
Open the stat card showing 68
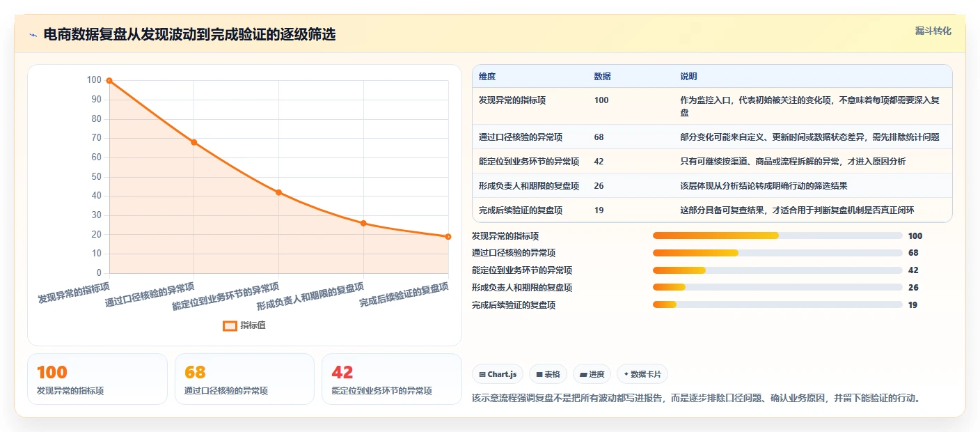pos(245,379)
